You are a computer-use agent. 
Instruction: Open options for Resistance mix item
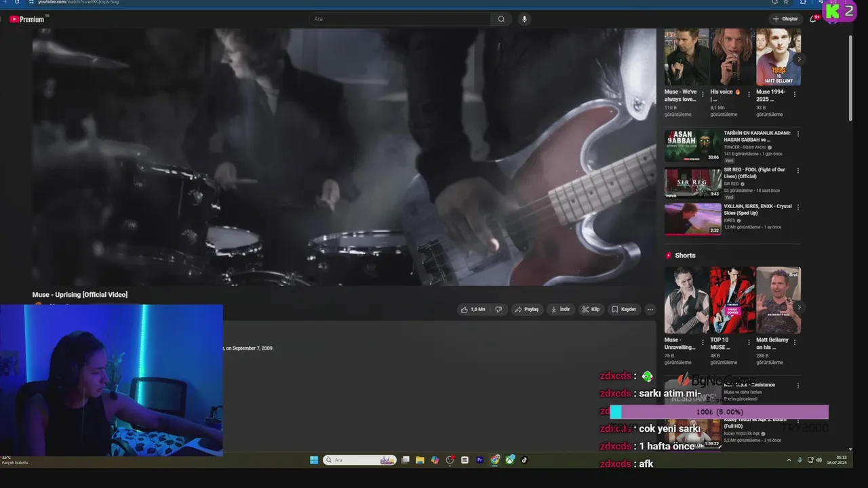point(797,386)
